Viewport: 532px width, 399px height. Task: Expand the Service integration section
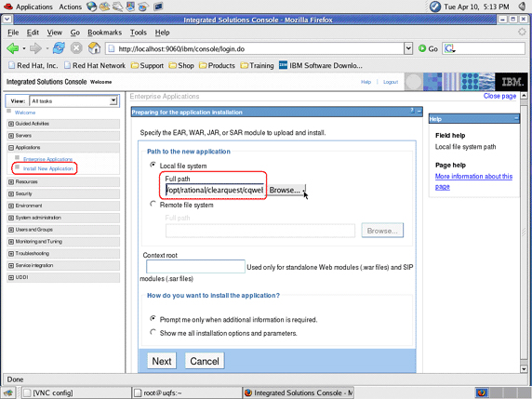coord(11,265)
